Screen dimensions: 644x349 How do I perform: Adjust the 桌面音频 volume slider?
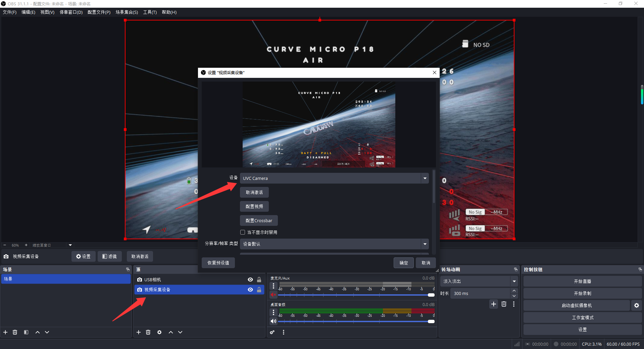click(x=356, y=321)
